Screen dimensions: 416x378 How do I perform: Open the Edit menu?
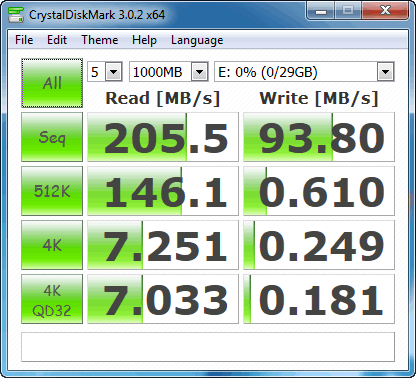click(x=57, y=40)
